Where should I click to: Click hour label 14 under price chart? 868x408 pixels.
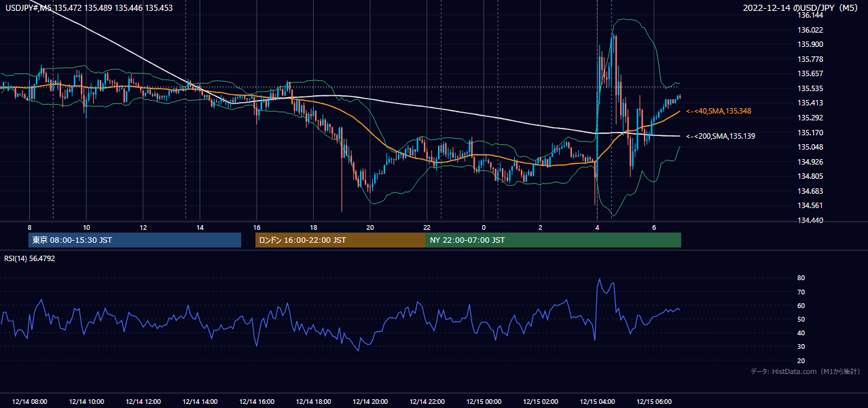coord(200,227)
